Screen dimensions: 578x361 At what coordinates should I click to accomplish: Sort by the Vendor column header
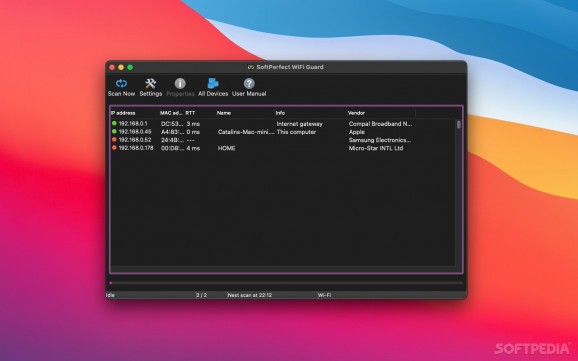click(356, 113)
